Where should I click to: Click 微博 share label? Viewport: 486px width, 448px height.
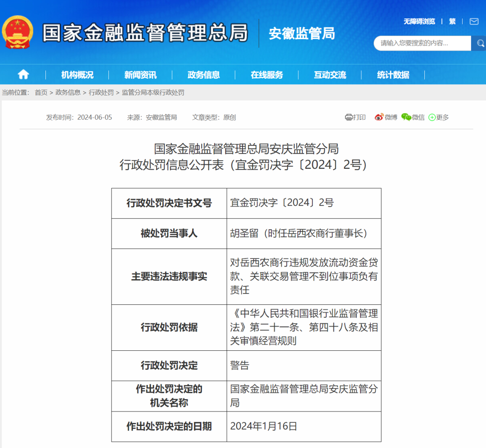(x=391, y=117)
